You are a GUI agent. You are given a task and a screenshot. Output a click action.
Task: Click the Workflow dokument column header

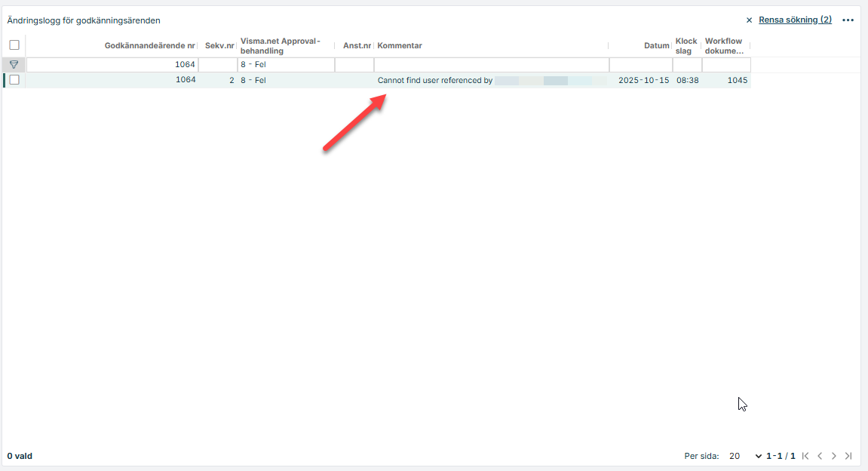pyautogui.click(x=724, y=46)
